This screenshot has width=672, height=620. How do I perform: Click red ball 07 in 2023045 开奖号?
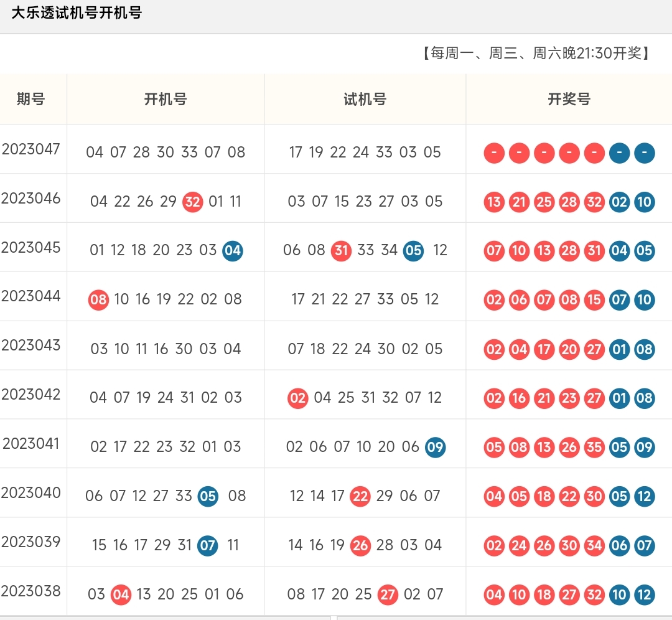(x=494, y=250)
